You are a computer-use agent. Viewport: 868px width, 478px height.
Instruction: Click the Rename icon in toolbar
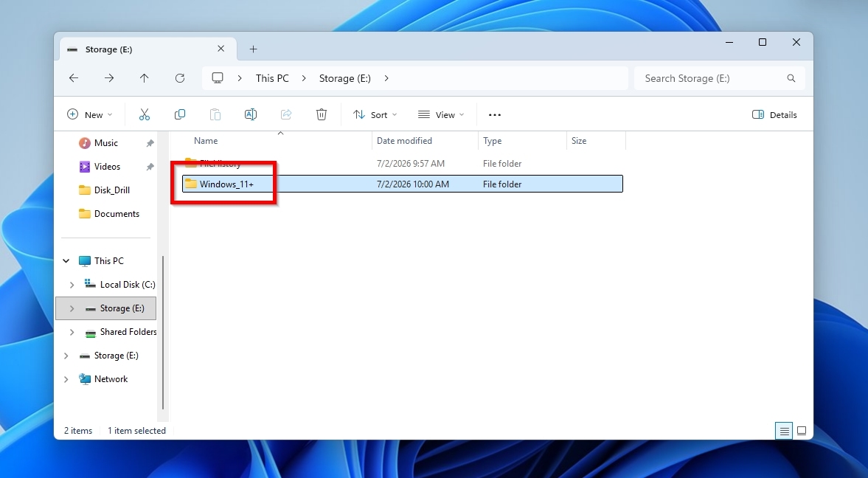tap(251, 114)
